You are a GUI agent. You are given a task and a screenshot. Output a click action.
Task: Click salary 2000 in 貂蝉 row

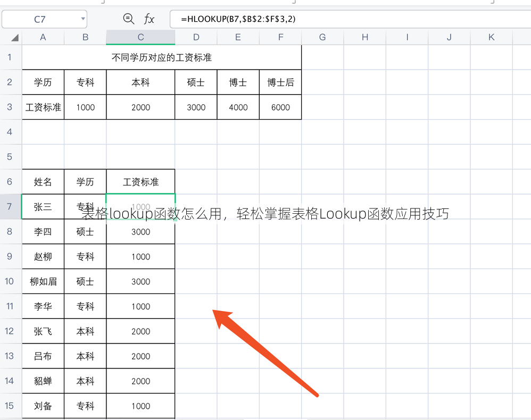(140, 381)
